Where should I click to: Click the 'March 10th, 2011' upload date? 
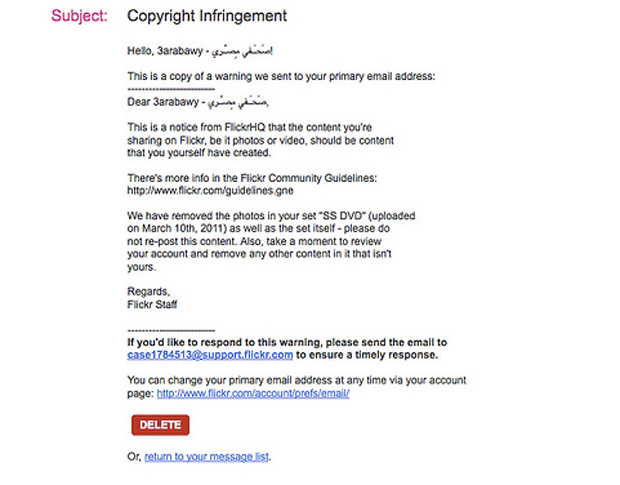pos(182,229)
